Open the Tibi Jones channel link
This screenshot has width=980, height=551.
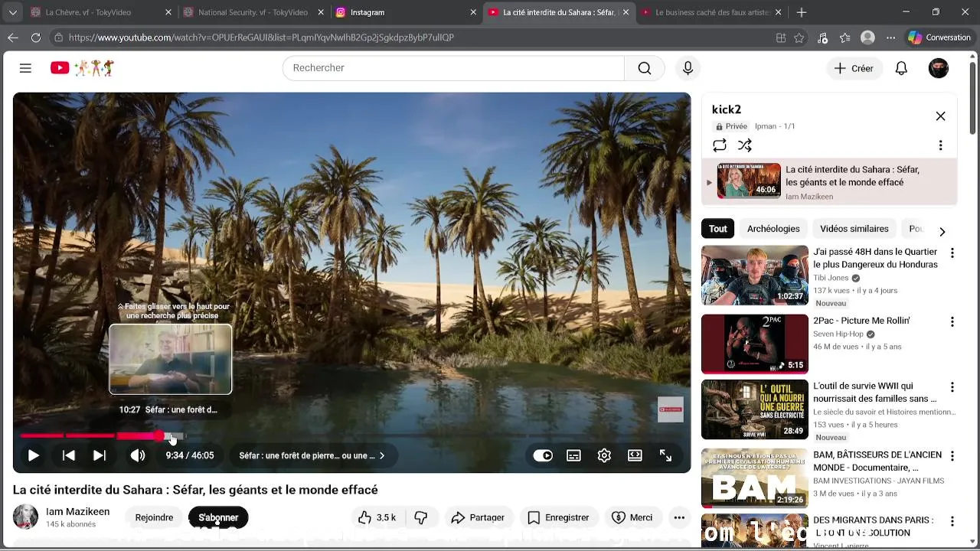831,278
